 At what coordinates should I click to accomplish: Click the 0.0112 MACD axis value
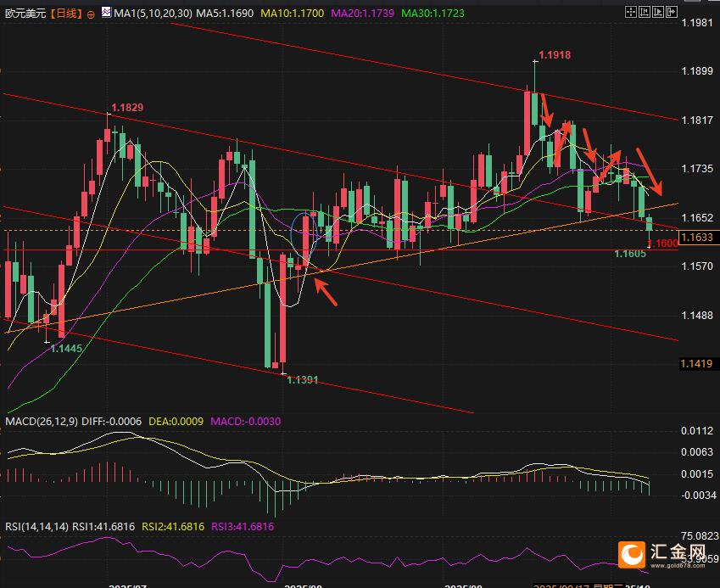click(697, 431)
